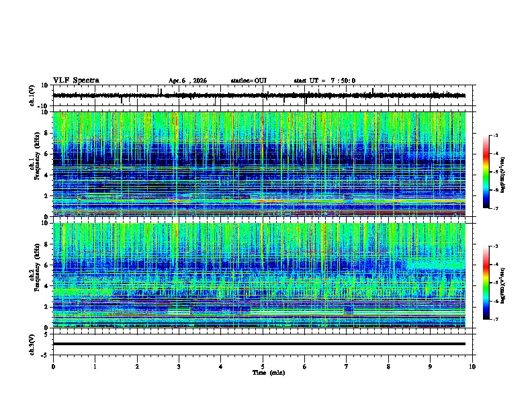Click the '4' kHz tick of ch.2 spectrogram
532x411 pixels.
(46, 286)
